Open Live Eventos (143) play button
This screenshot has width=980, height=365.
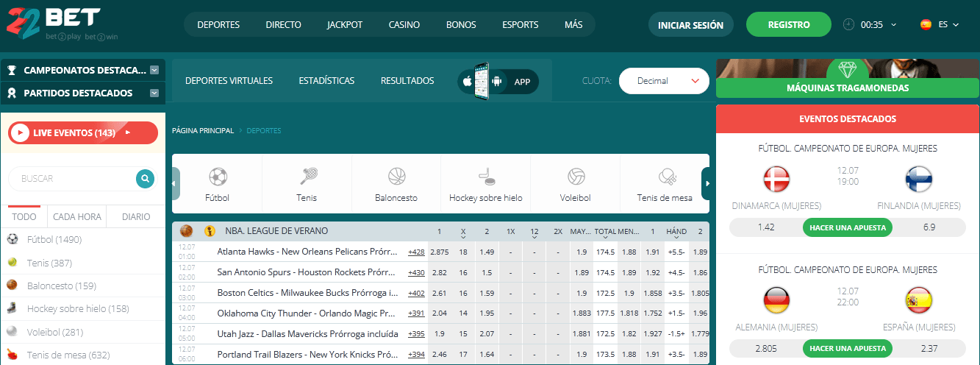(21, 133)
